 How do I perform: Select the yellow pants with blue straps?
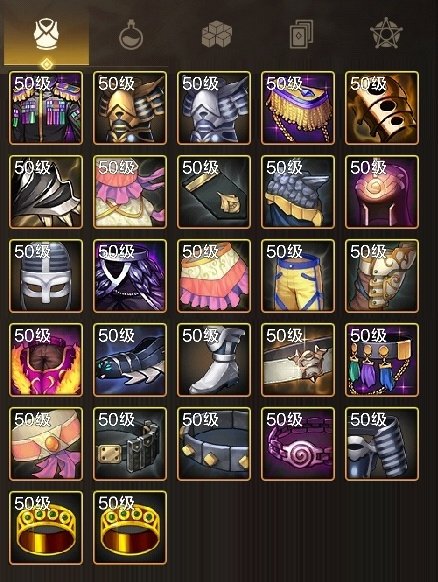point(298,276)
